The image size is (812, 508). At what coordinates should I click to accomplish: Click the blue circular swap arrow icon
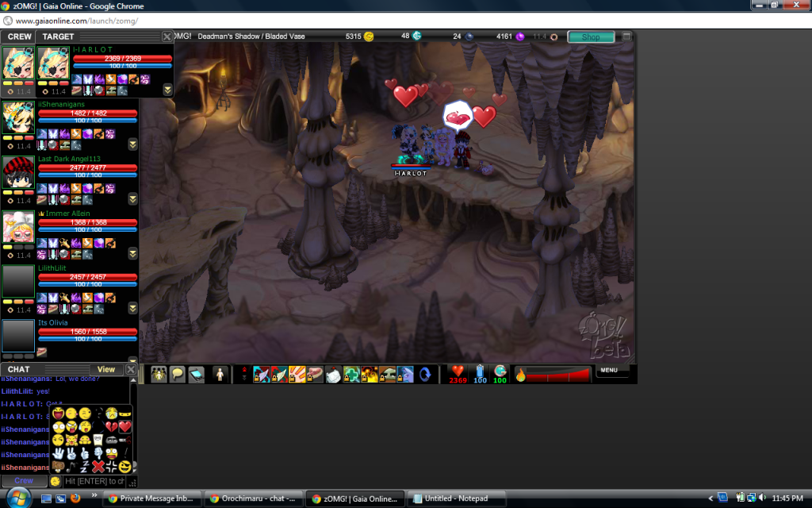click(425, 375)
